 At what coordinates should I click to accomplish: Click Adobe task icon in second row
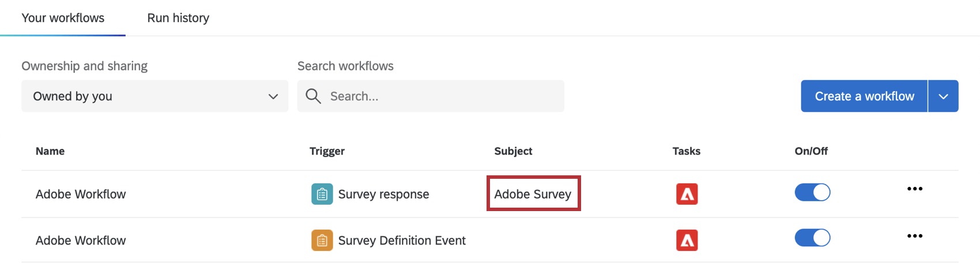[687, 241]
